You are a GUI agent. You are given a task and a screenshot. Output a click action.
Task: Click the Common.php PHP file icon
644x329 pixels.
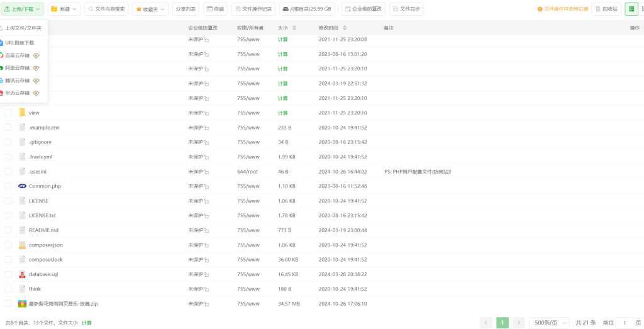pos(23,186)
